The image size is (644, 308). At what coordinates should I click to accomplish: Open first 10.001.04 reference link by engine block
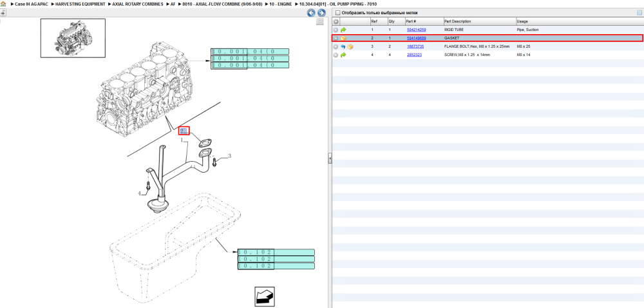tap(250, 52)
